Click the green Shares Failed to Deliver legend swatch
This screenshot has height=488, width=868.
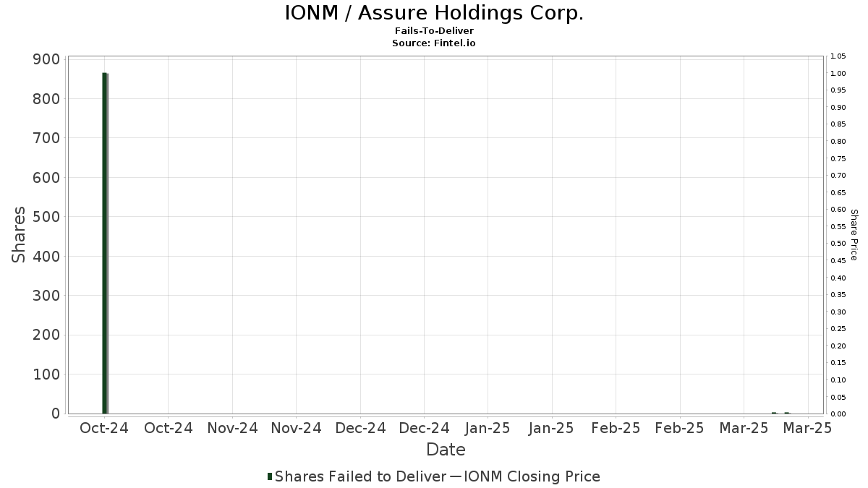click(x=270, y=476)
